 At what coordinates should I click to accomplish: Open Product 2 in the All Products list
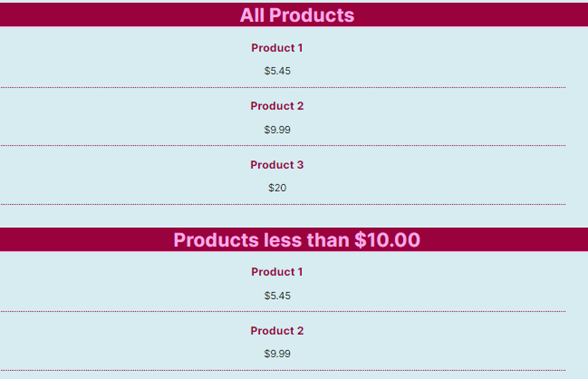pyautogui.click(x=277, y=106)
